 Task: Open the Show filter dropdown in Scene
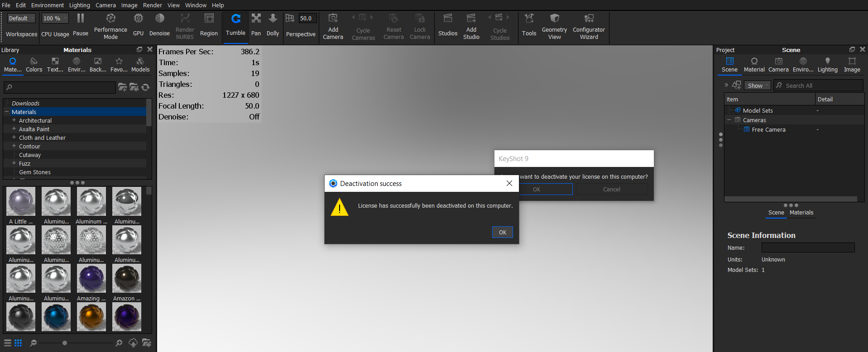(757, 86)
